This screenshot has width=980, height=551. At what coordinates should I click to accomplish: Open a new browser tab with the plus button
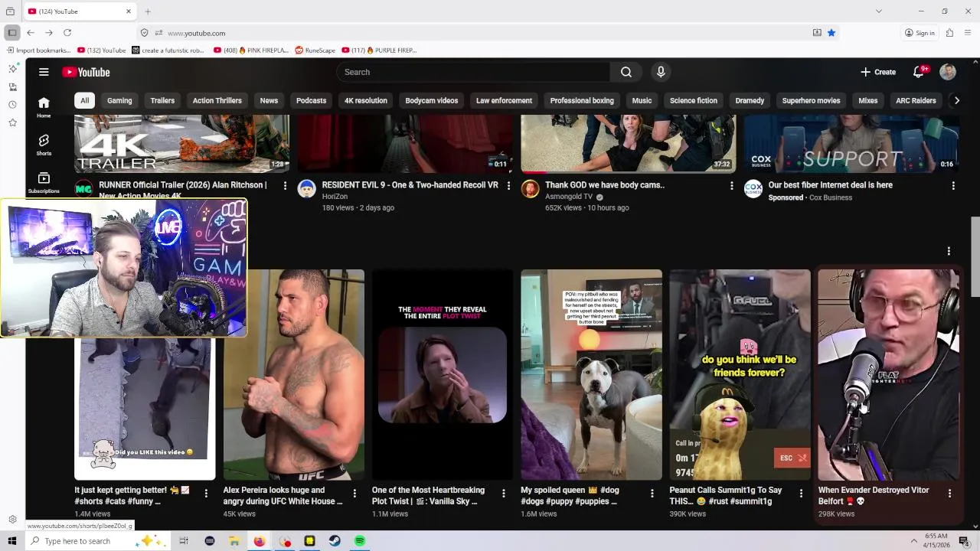coord(148,11)
